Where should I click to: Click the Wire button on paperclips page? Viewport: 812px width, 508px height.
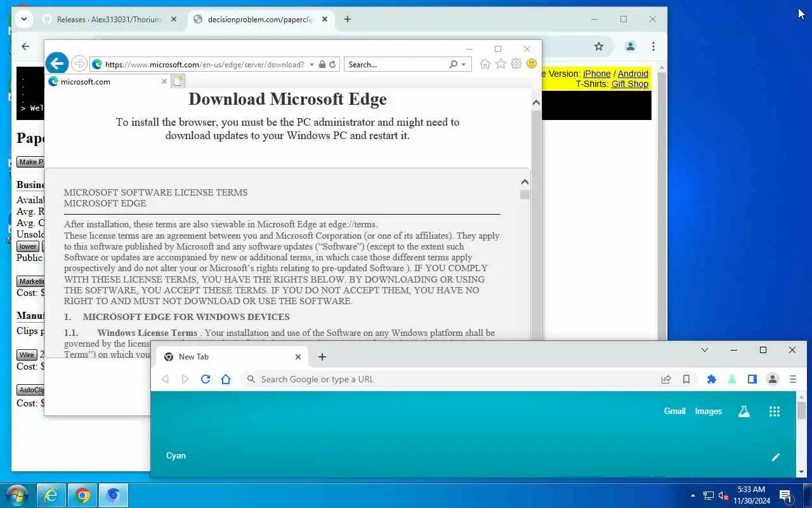(27, 355)
